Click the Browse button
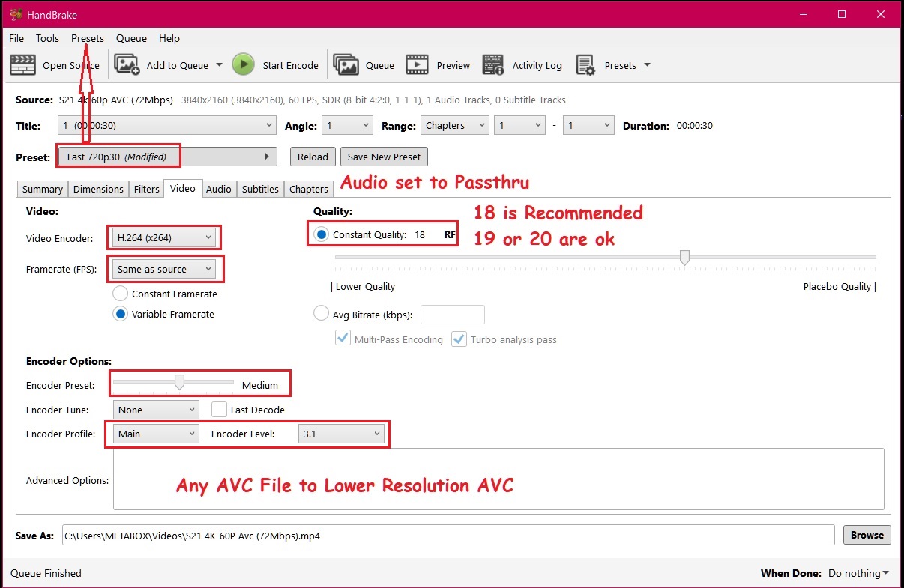The height and width of the screenshot is (588, 904). tap(867, 535)
